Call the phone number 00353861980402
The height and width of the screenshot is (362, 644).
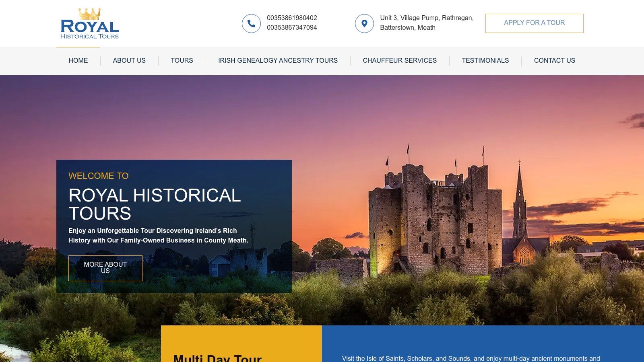tap(292, 18)
